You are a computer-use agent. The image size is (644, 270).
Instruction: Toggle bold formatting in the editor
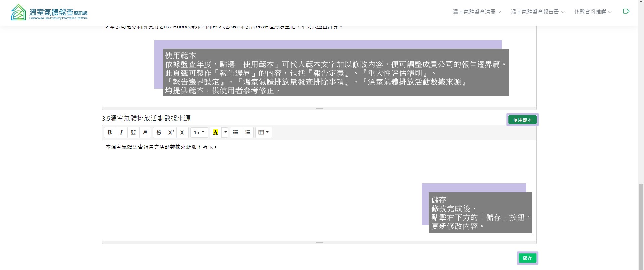tap(110, 133)
